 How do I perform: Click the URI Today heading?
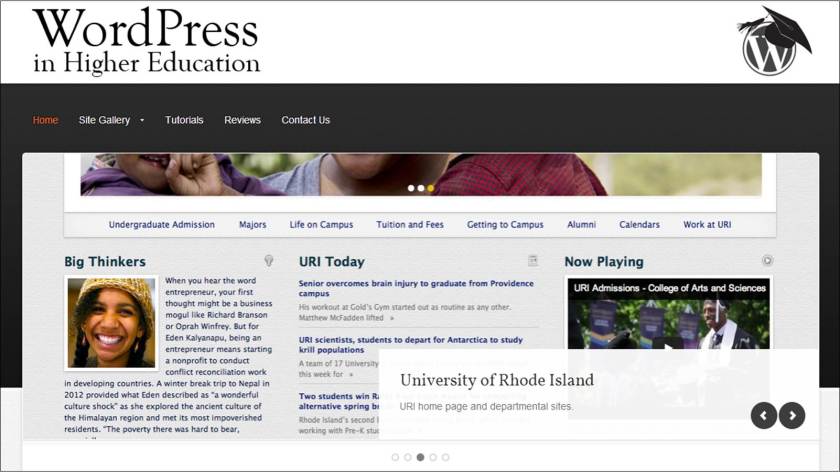[x=332, y=261]
